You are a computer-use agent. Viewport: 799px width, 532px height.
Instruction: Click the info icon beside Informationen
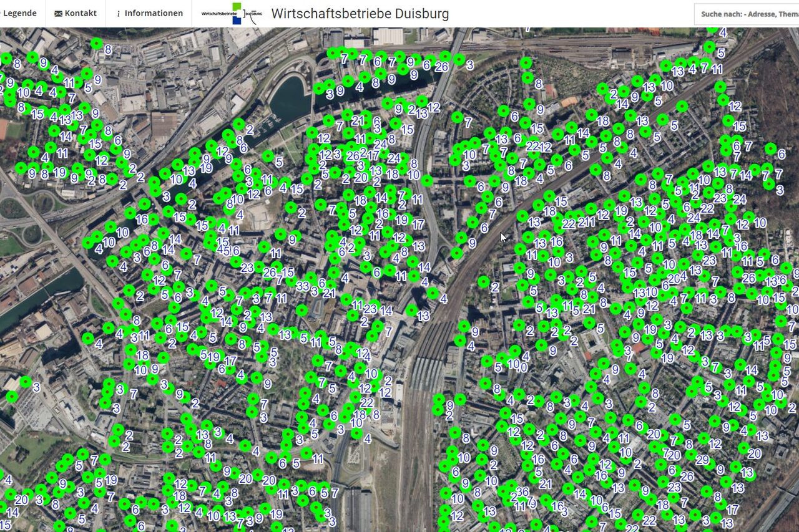click(x=118, y=14)
